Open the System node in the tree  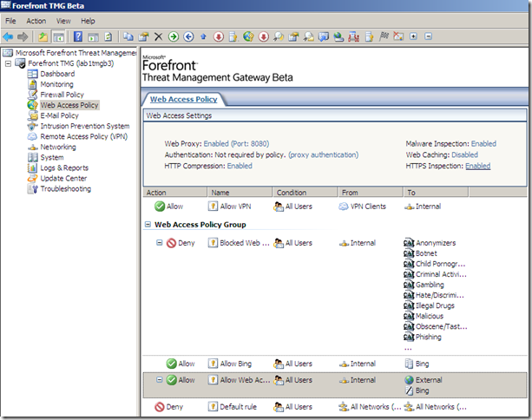[x=52, y=157]
